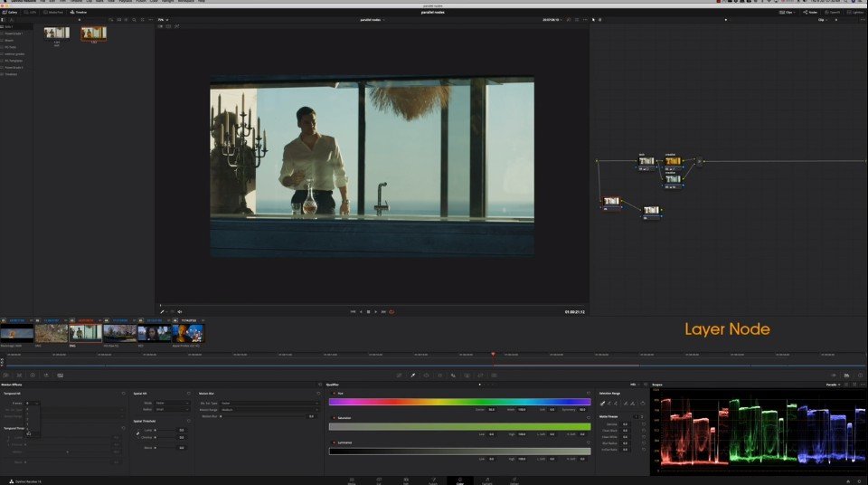
Task: Open the Motion Effects palette icon
Action: click(60, 376)
